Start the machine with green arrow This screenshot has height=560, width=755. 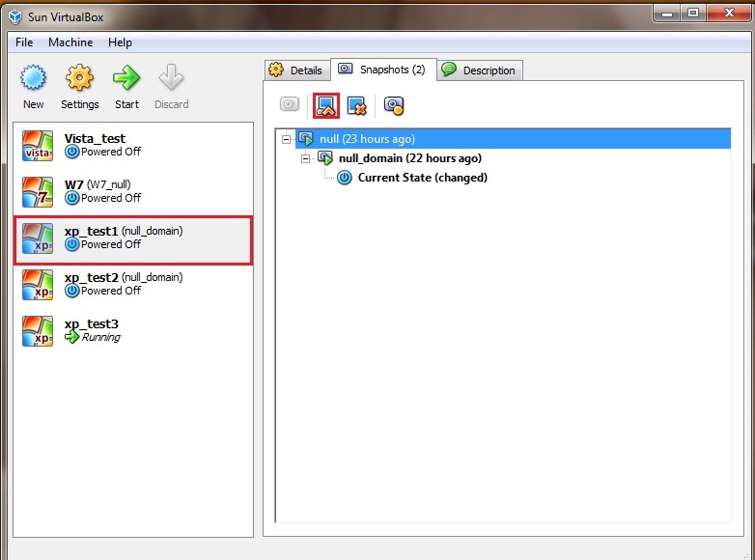coord(126,77)
